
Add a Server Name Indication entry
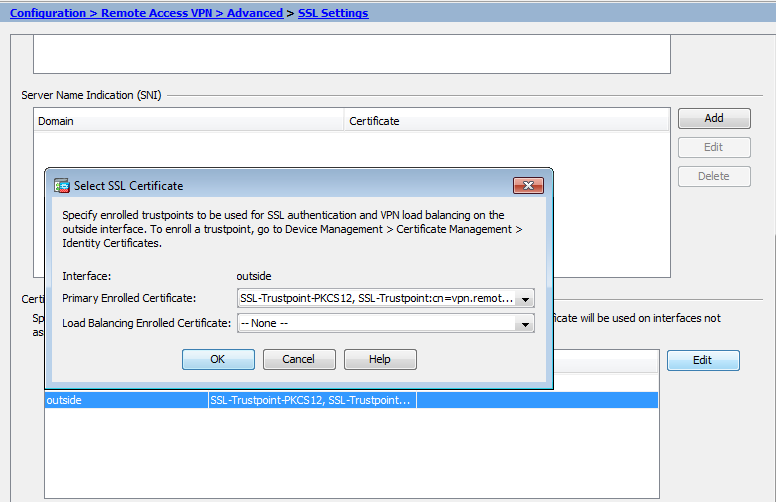tap(714, 118)
